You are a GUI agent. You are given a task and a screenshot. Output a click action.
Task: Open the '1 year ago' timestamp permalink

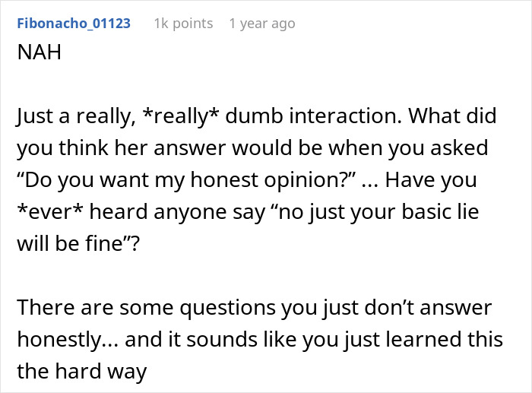261,24
